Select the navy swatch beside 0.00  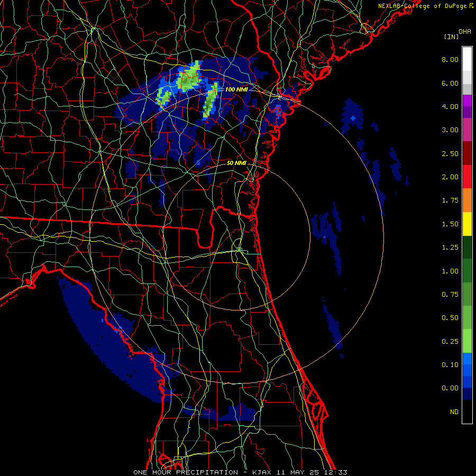tap(467, 394)
